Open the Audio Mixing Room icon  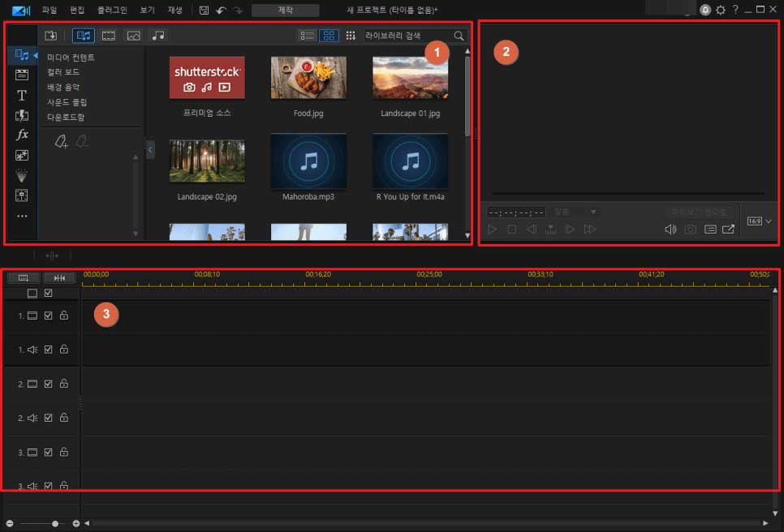tap(21, 195)
